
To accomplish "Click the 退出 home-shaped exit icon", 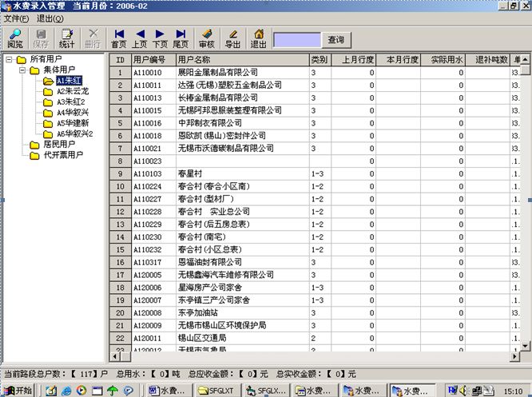I will pos(259,38).
